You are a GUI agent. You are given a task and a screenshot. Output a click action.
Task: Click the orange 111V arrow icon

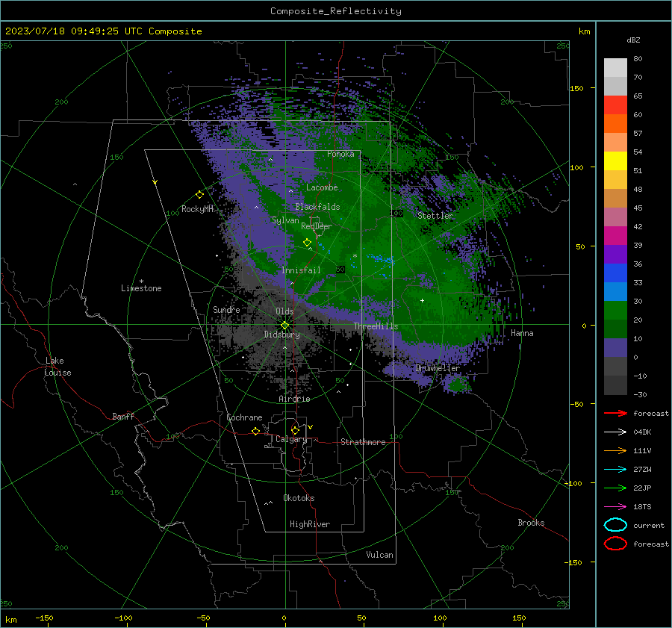click(x=615, y=450)
